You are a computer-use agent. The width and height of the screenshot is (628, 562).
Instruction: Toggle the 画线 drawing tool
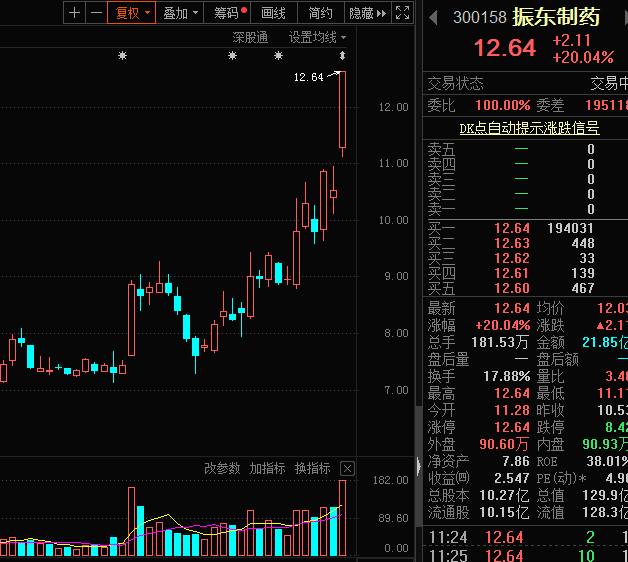pos(273,13)
